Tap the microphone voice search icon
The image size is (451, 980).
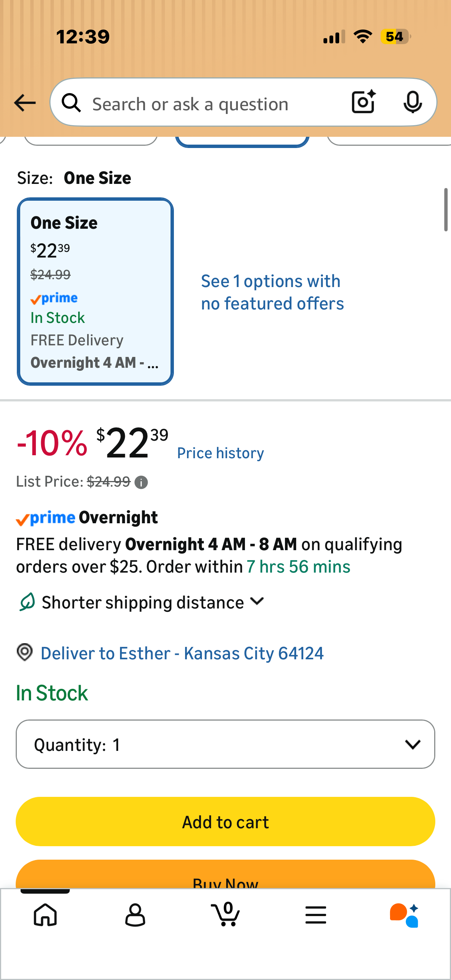412,102
